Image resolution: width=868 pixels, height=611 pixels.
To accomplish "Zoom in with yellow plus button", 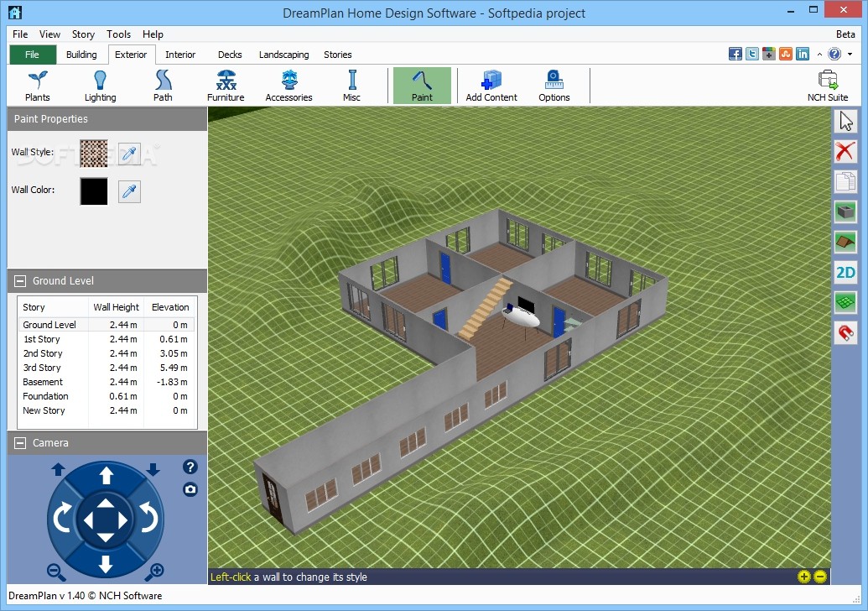I will 803,577.
